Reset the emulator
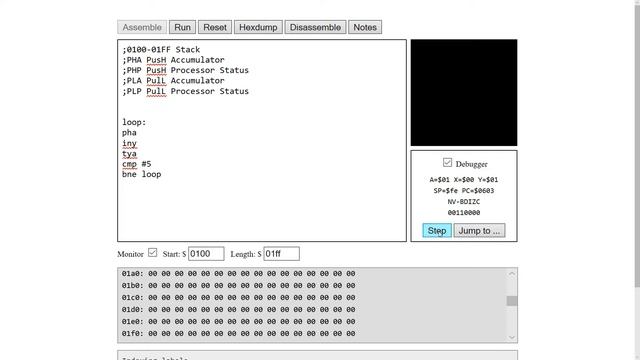This screenshot has width=640, height=360. [215, 27]
